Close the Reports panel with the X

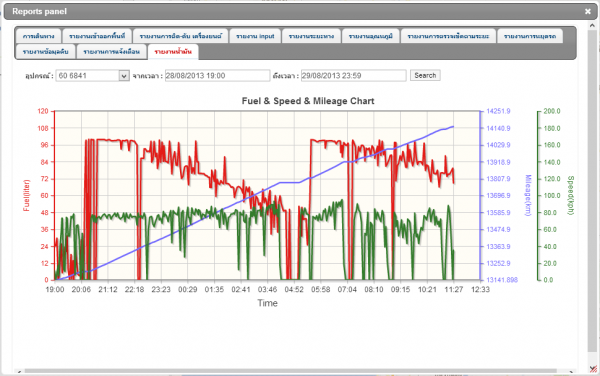[588, 11]
